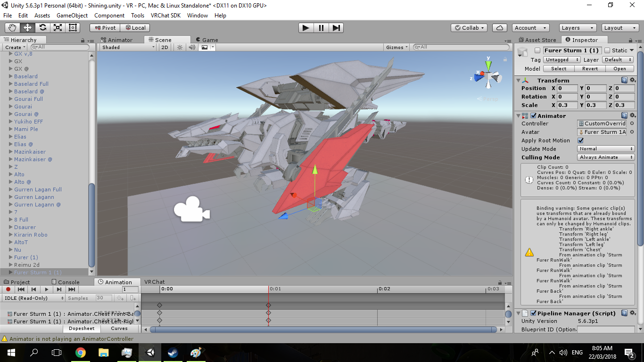The width and height of the screenshot is (644, 362).
Task: Click the Revert model button
Action: pos(590,68)
